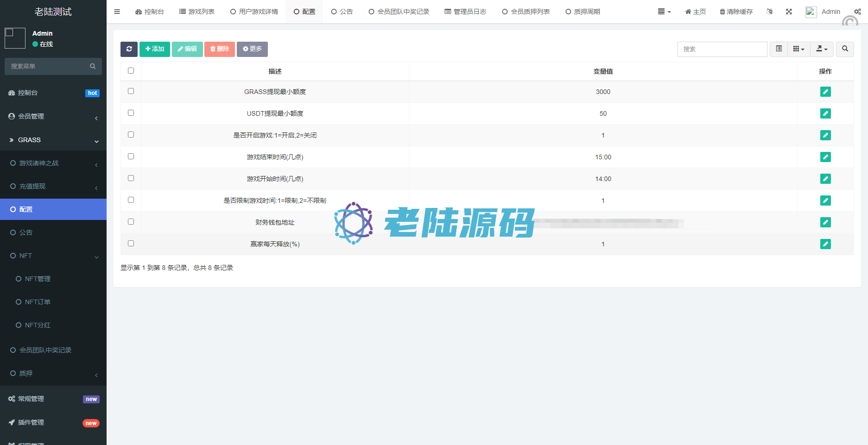Expand the 会员管理 sidebar menu
Image resolution: width=868 pixels, height=445 pixels.
pos(53,117)
